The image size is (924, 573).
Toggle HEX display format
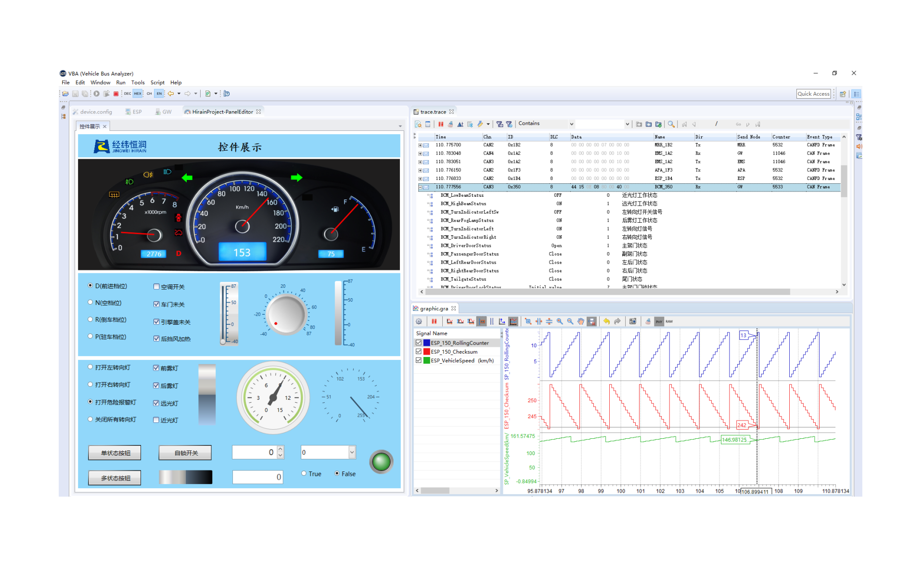(x=138, y=94)
